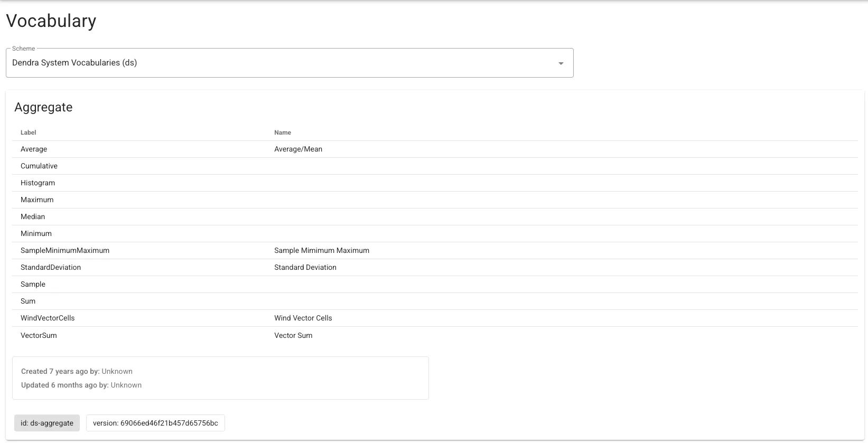Select the SampleMinimumMaximum label
Viewport: 868px width, 443px height.
pyautogui.click(x=65, y=251)
